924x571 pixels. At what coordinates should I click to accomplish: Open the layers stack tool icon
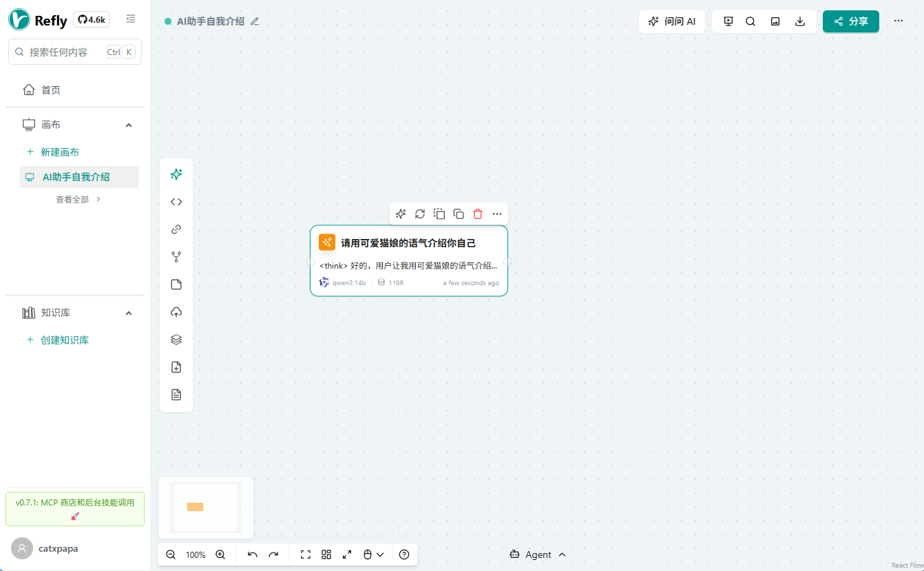coord(176,340)
